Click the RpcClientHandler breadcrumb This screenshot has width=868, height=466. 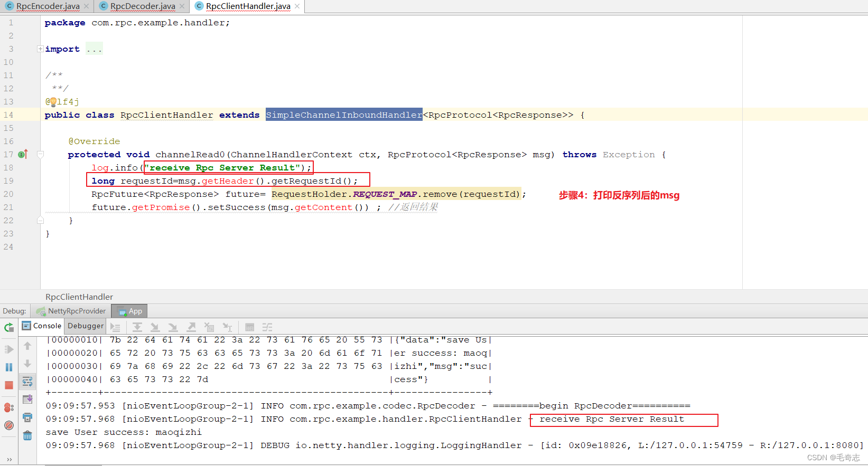79,297
